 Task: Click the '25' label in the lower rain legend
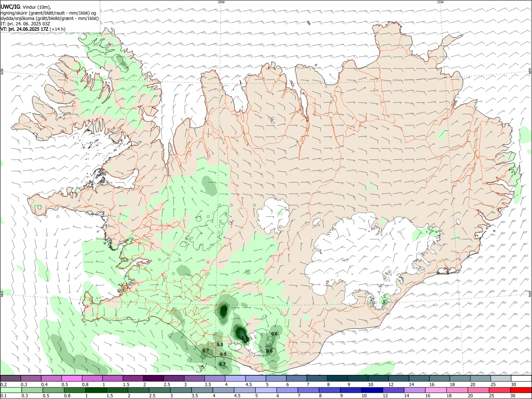pos(493,396)
